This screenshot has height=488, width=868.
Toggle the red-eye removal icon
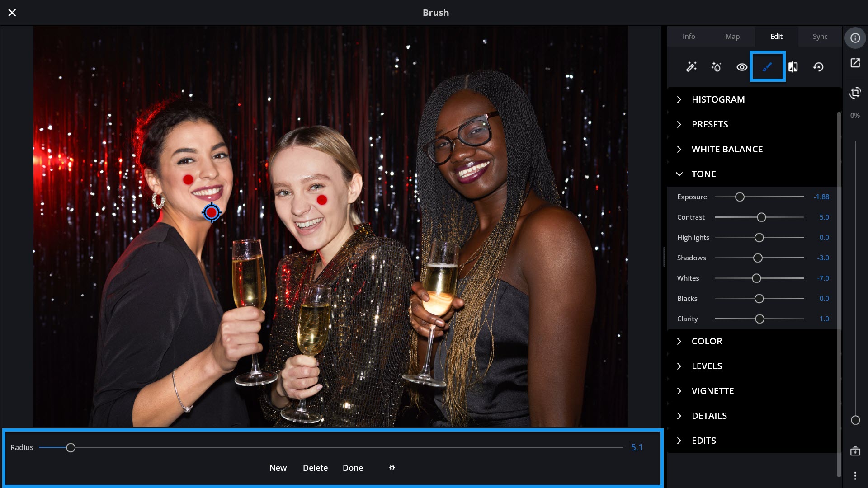click(742, 67)
